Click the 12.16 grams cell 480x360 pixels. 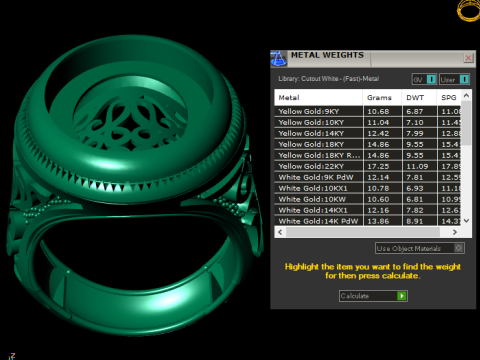[382, 210]
